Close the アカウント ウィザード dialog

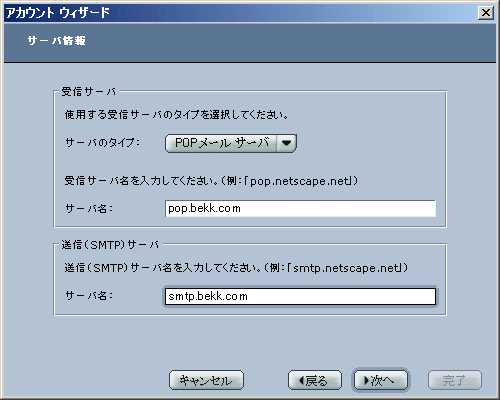[x=486, y=13]
